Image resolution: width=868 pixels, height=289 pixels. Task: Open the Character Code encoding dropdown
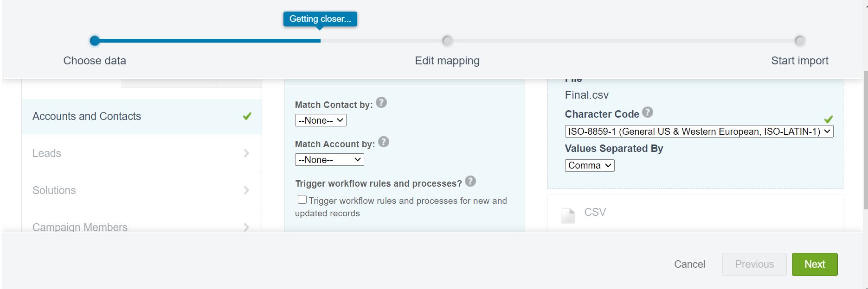[x=699, y=132]
